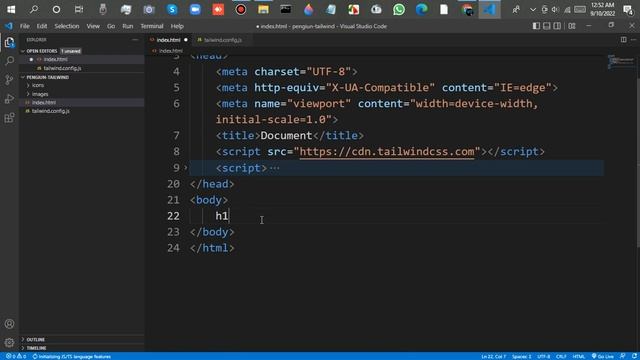This screenshot has height=360, width=640.
Task: Open the Accounts menu icon
Action: click(9, 324)
